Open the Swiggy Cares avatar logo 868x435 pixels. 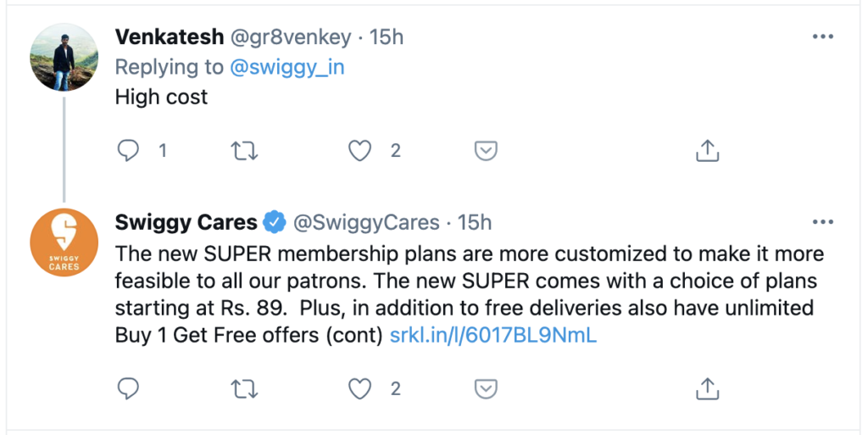click(x=64, y=243)
